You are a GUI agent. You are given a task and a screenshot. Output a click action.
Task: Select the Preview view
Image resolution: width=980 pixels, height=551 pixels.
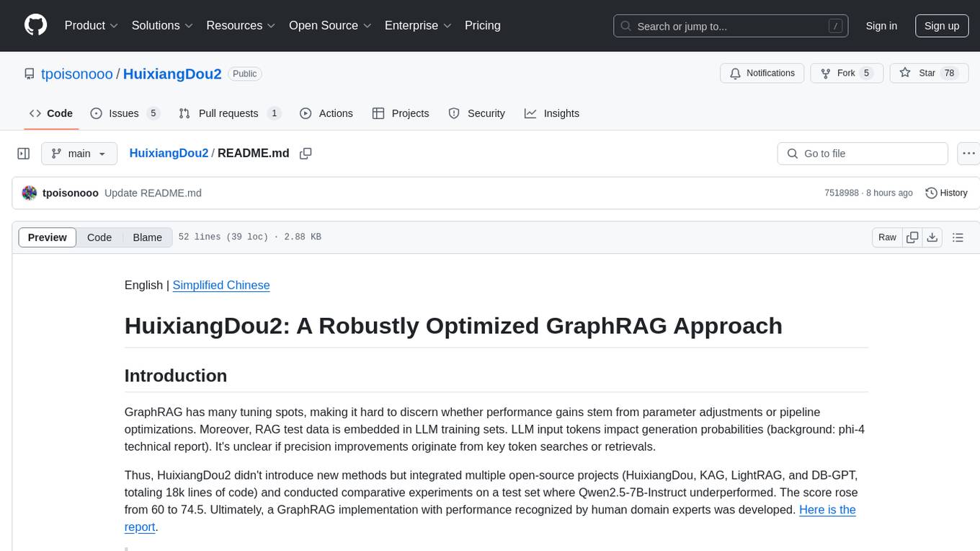coord(48,237)
